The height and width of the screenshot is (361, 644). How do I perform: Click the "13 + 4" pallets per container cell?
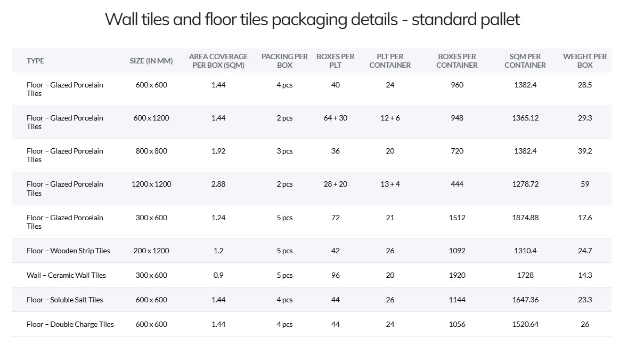pos(390,184)
